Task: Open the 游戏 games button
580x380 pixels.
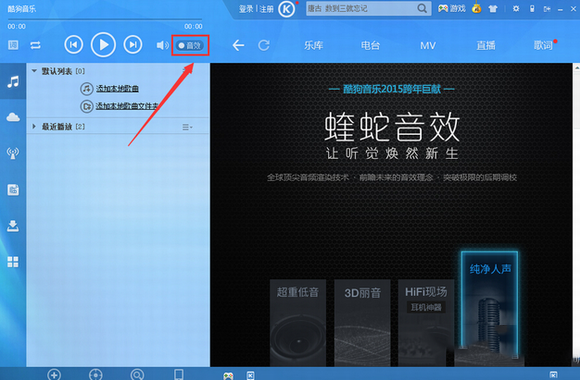Action: coord(452,9)
